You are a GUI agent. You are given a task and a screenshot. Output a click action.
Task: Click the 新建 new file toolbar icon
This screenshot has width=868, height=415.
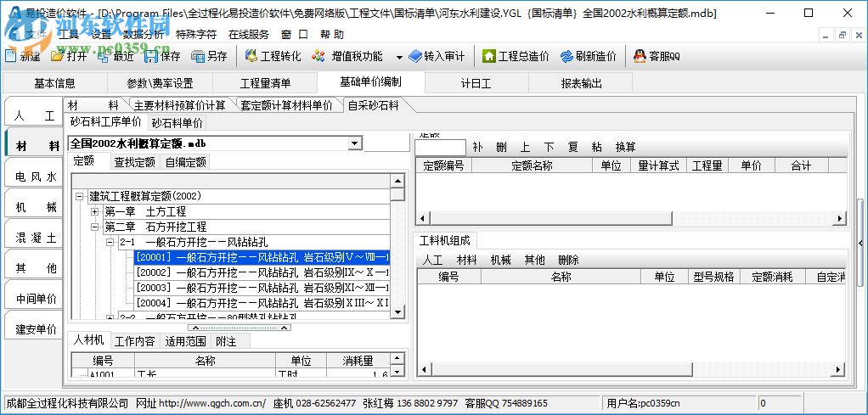point(10,56)
